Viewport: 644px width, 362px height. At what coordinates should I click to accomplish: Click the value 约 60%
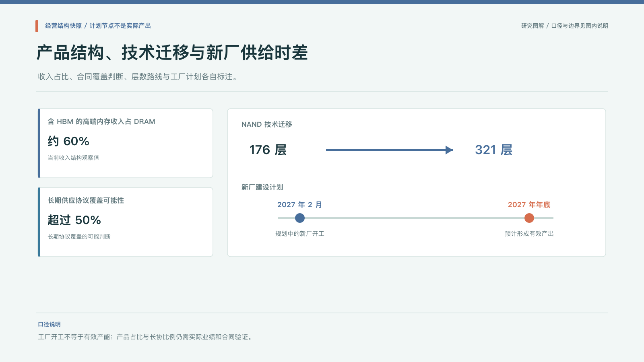click(68, 141)
